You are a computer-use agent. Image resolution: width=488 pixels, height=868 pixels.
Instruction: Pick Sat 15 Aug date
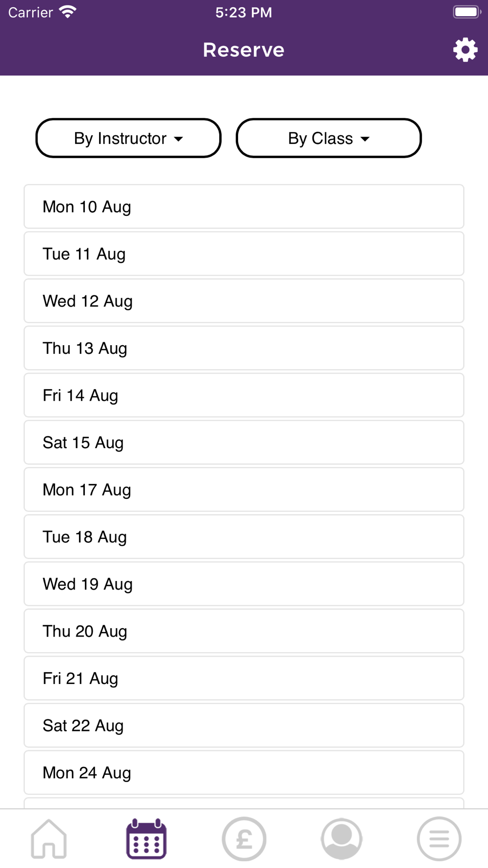pos(244,442)
